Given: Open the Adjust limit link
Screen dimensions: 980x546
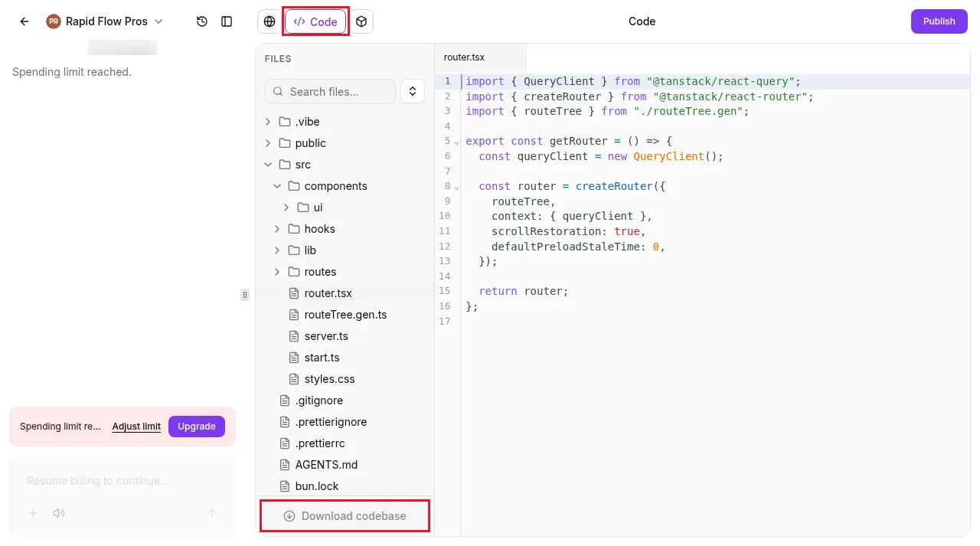Looking at the screenshot, I should [136, 427].
